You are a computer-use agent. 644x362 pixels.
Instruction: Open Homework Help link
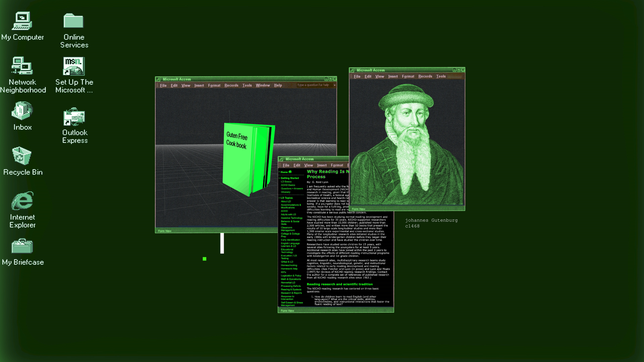[289, 269]
